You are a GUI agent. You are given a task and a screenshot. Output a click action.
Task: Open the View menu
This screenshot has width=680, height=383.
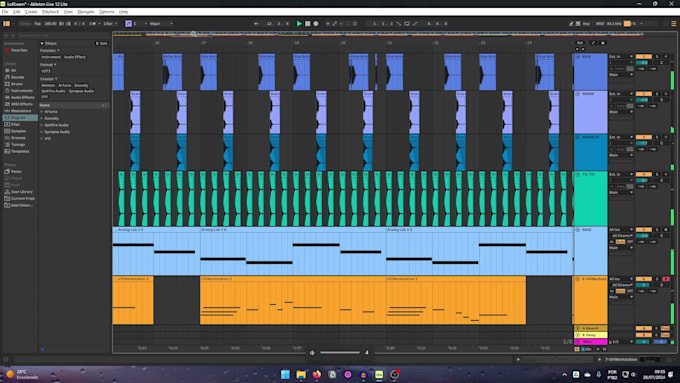68,12
